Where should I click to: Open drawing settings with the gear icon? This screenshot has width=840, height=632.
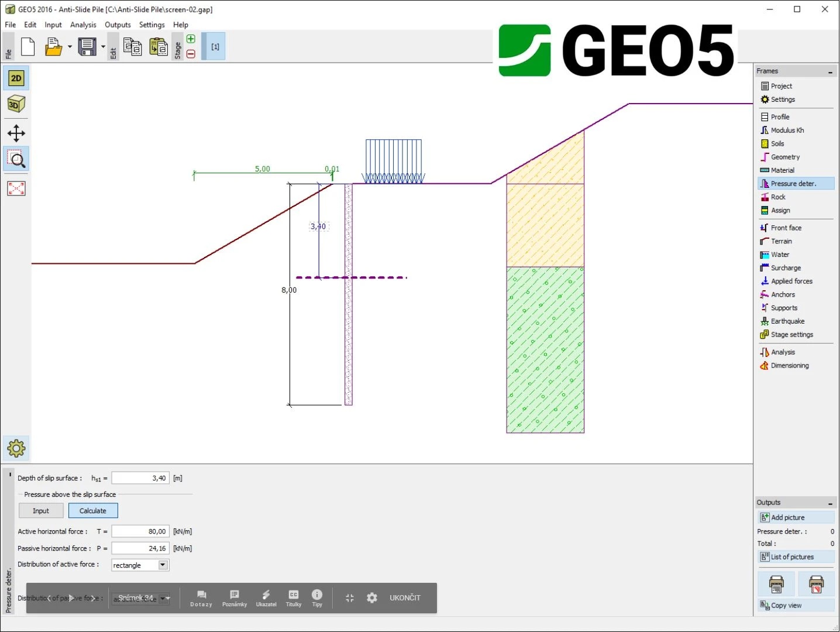point(16,449)
